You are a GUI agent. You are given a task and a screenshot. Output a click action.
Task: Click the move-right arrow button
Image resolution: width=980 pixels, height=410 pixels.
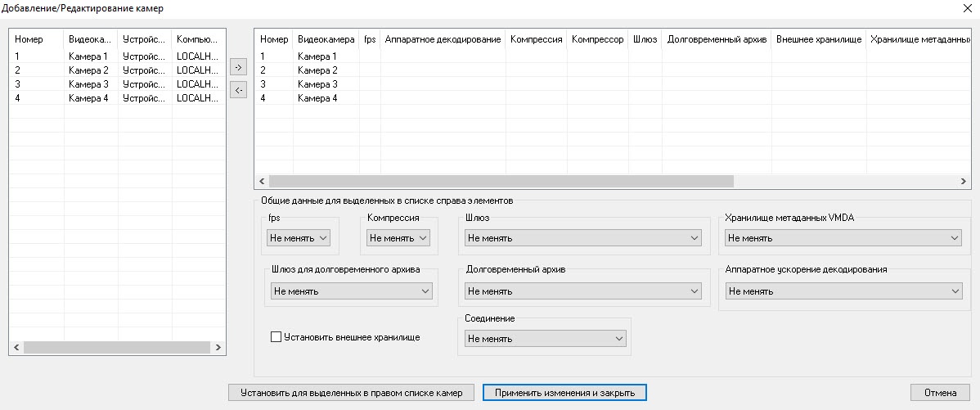(x=237, y=68)
